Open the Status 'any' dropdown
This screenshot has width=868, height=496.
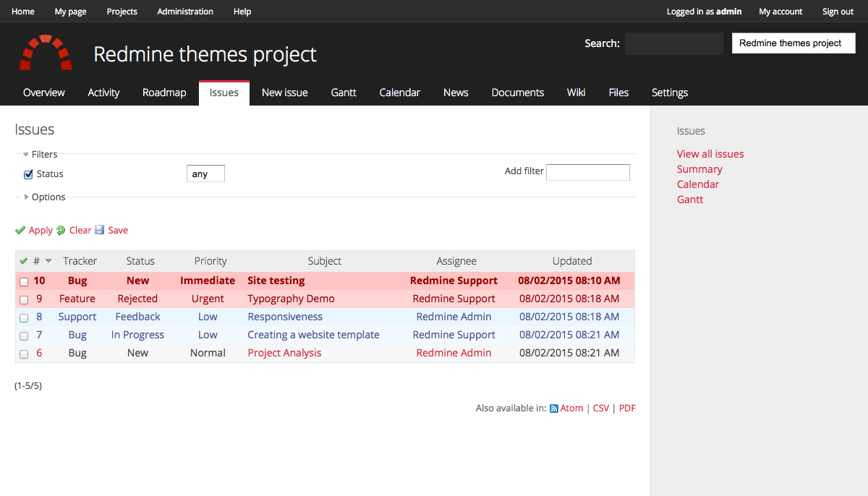205,174
